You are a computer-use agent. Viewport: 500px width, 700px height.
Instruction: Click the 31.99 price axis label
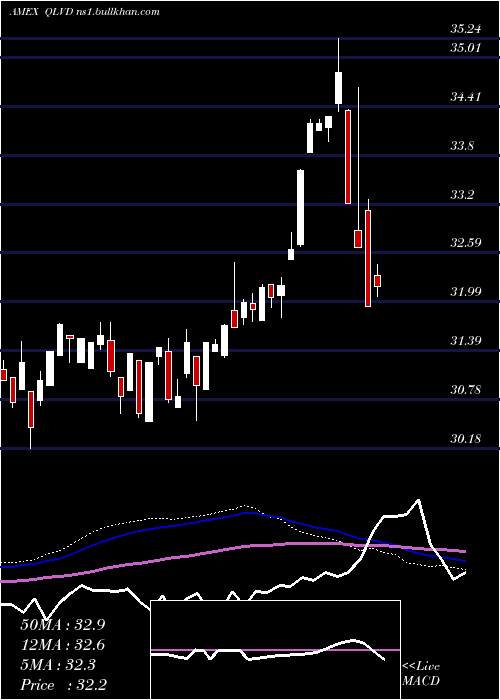466,292
